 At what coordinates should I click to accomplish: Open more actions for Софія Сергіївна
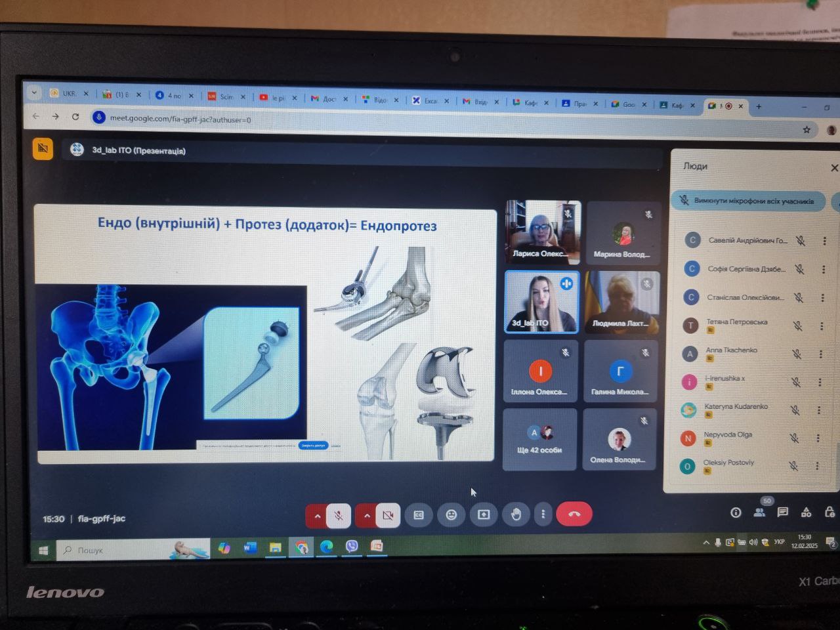pyautogui.click(x=823, y=269)
